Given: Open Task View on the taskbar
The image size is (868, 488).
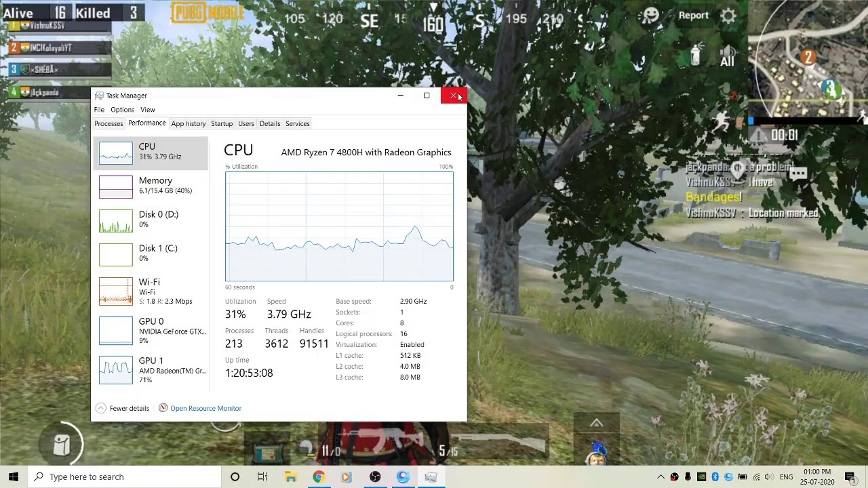Looking at the screenshot, I should point(262,476).
